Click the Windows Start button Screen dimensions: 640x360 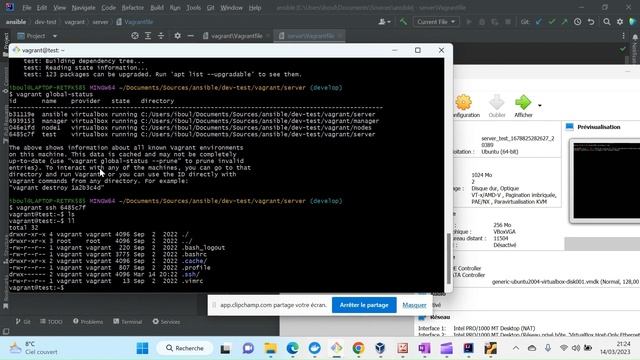click(142, 348)
